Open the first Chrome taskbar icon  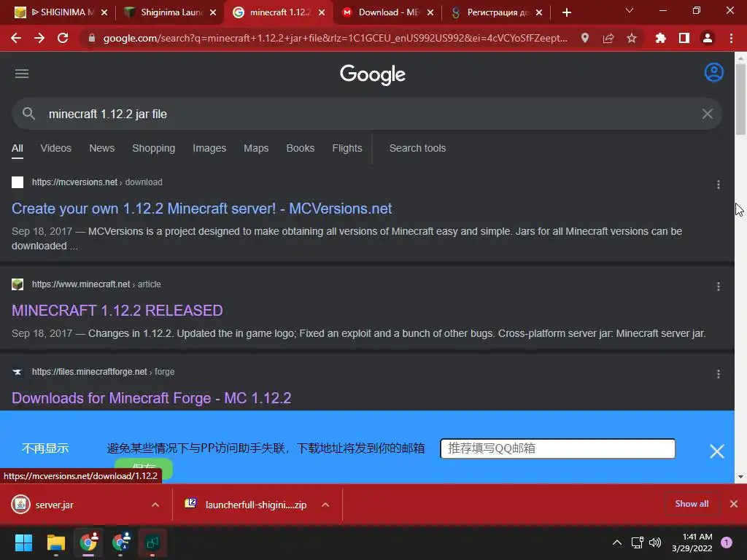[x=88, y=542]
